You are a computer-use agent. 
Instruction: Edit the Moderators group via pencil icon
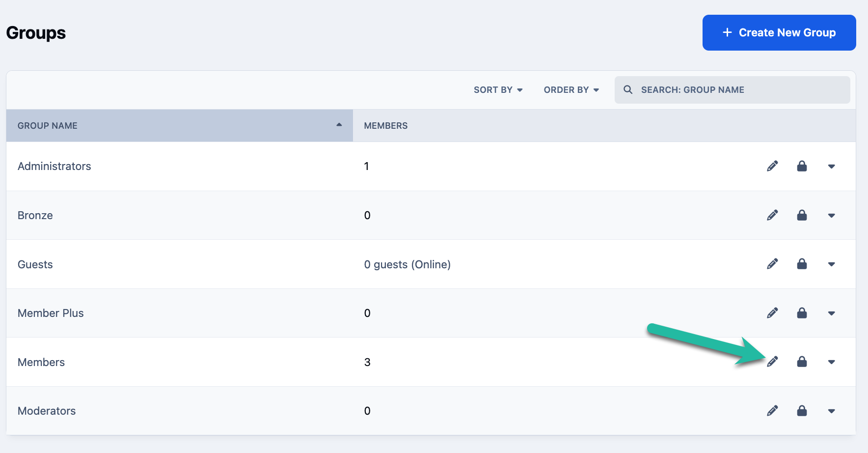(772, 411)
